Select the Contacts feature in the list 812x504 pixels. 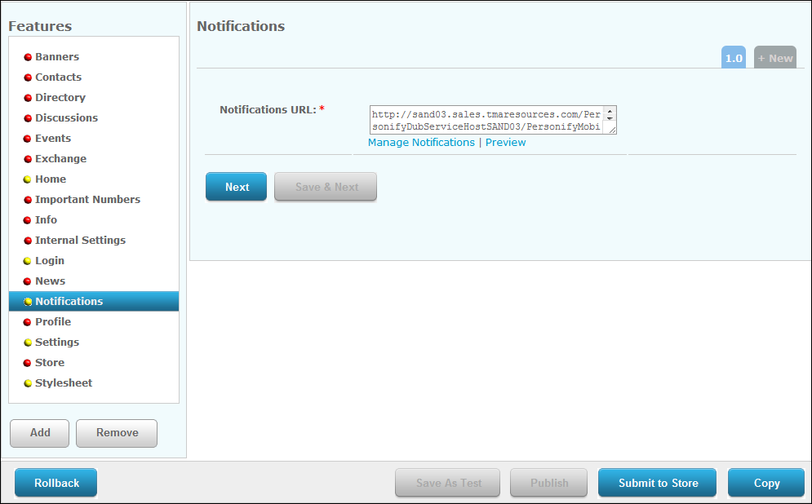58,77
